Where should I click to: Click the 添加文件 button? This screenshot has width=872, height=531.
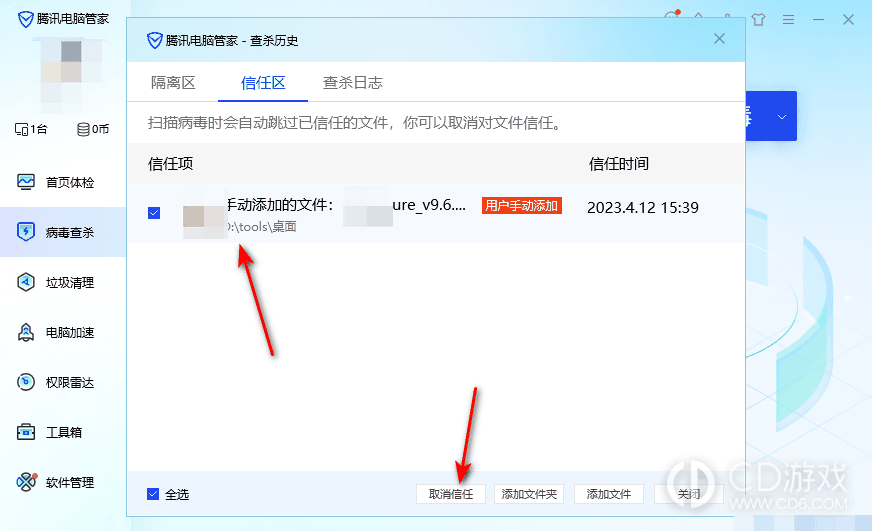pos(608,494)
